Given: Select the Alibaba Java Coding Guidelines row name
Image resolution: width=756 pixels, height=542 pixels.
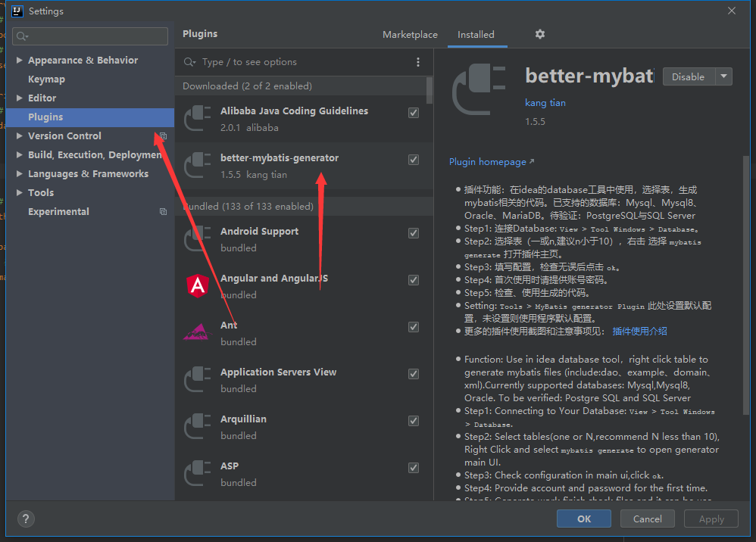Looking at the screenshot, I should coord(294,111).
